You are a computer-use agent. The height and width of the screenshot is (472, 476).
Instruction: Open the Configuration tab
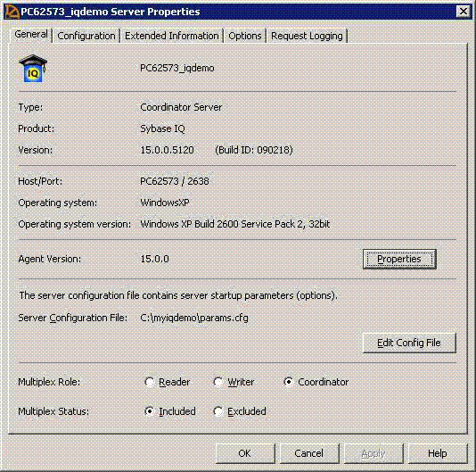point(86,36)
